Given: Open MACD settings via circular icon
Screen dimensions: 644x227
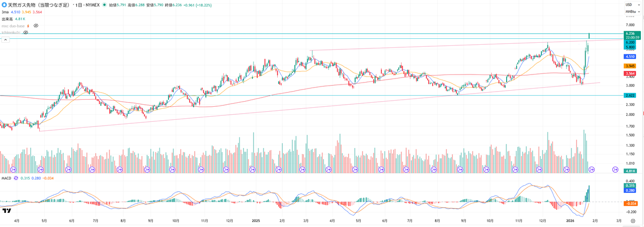Looking at the screenshot, I should [x=16, y=178].
